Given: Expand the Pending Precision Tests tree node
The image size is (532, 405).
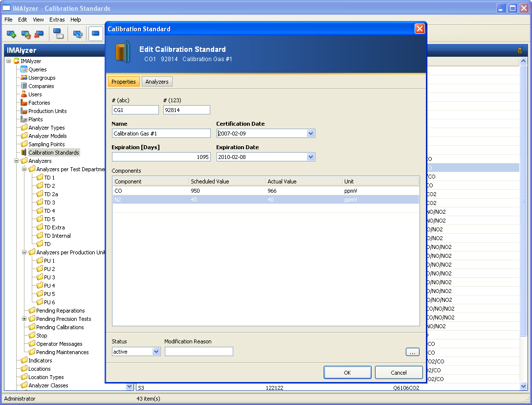Looking at the screenshot, I should click(24, 319).
